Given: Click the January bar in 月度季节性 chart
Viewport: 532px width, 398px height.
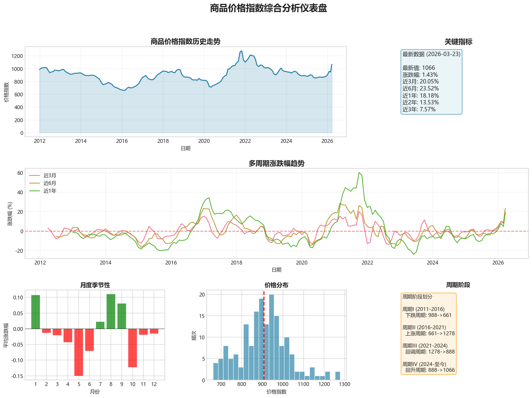Looking at the screenshot, I should (x=36, y=312).
